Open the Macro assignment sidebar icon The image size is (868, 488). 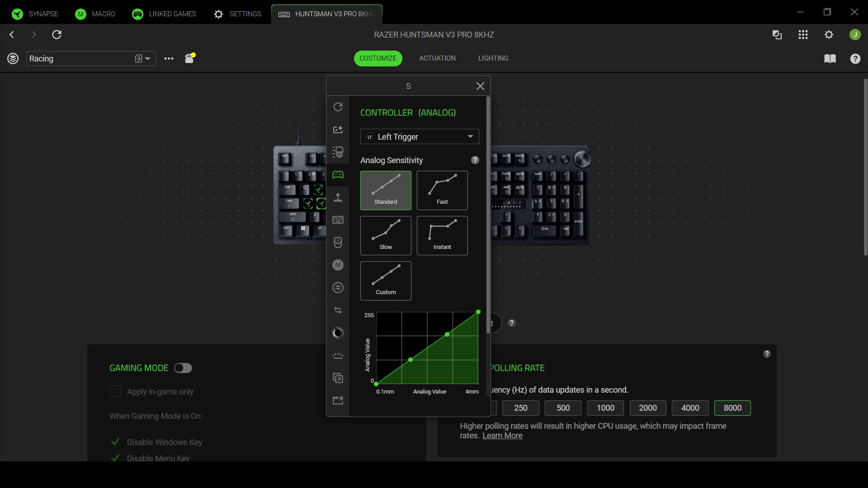coord(338,265)
